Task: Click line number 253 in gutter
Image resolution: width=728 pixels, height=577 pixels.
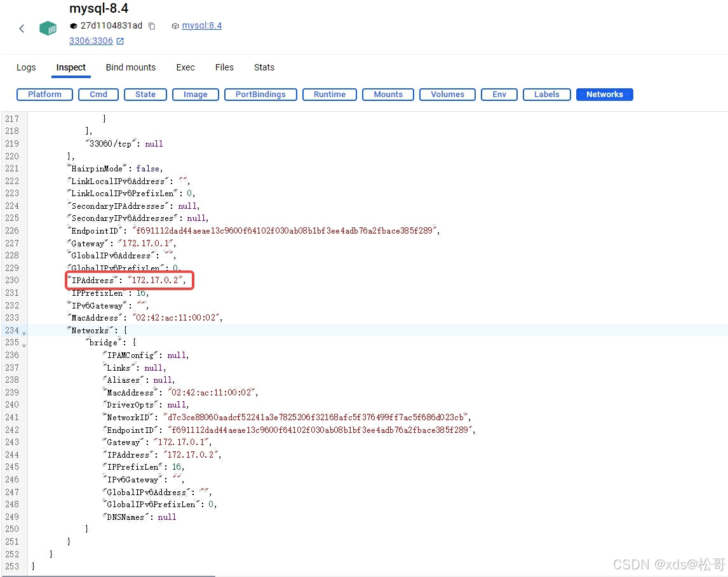Action: (x=12, y=566)
